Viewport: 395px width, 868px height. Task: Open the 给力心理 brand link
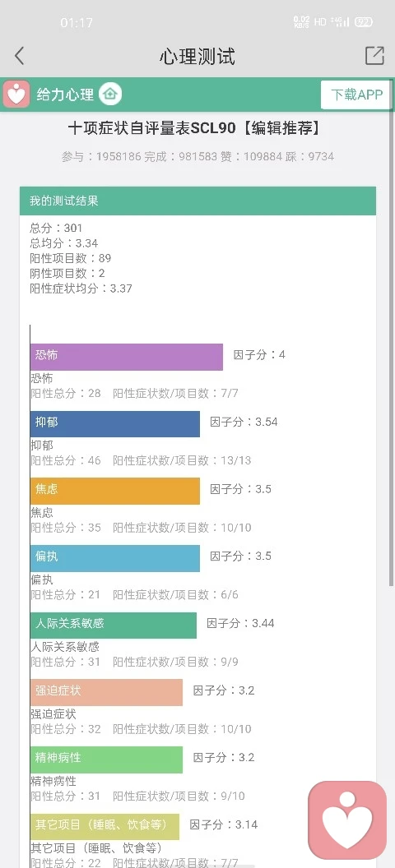click(x=65, y=95)
